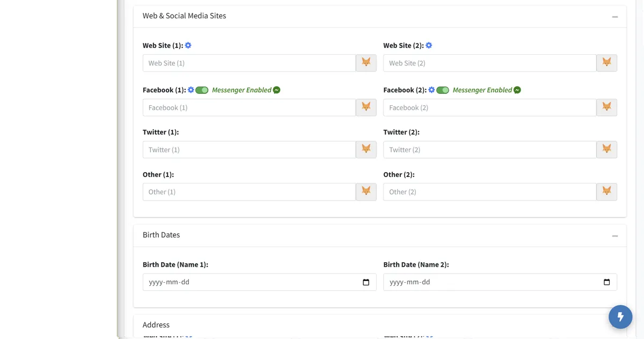The image size is (644, 339).
Task: Click the fox icon beside Web Site (2)
Action: (x=607, y=63)
